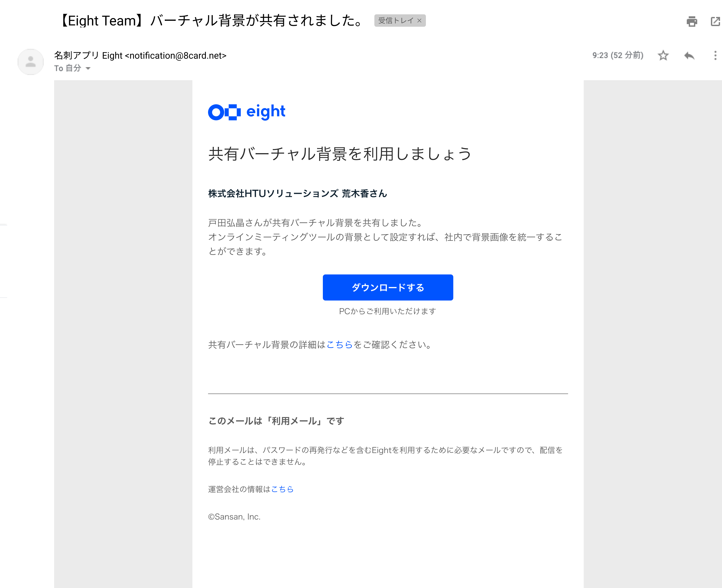Click the 受信トレイ label chip

point(395,21)
